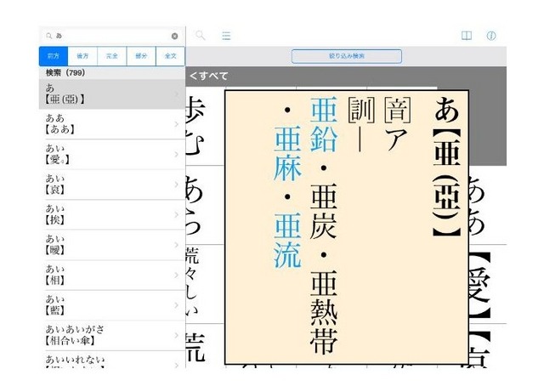Viewport: 544px width, 392px height.
Task: Click the あ【亜(亞)】 entry headword
Action: point(447,167)
